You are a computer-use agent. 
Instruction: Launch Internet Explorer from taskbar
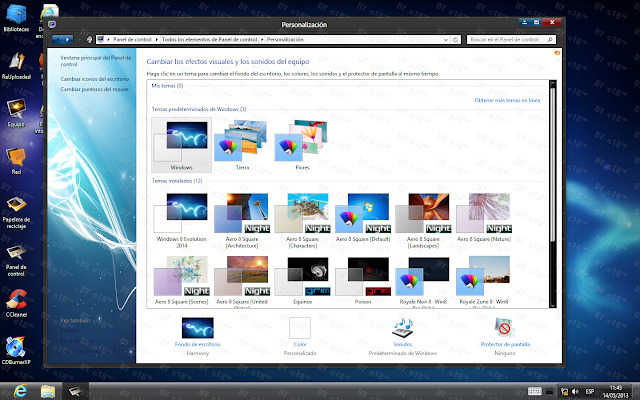click(19, 391)
